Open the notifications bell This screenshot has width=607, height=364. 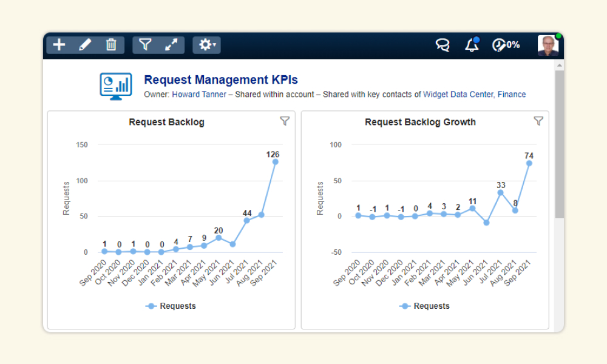coord(472,45)
